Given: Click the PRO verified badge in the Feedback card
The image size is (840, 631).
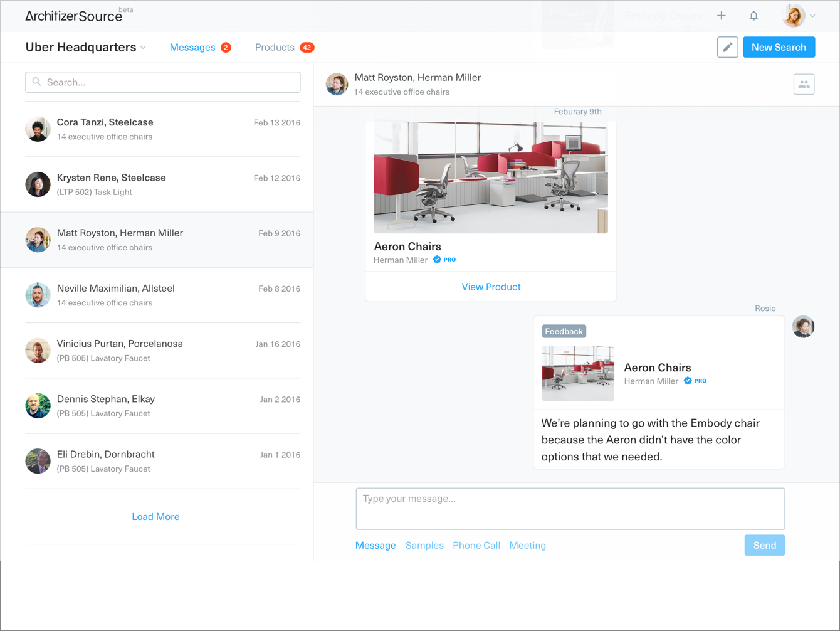Looking at the screenshot, I should tap(695, 381).
